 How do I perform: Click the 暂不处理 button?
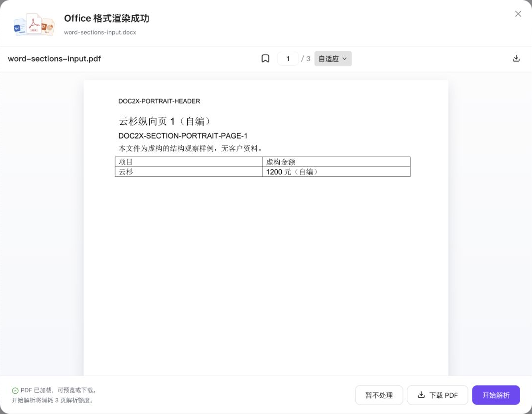point(379,395)
